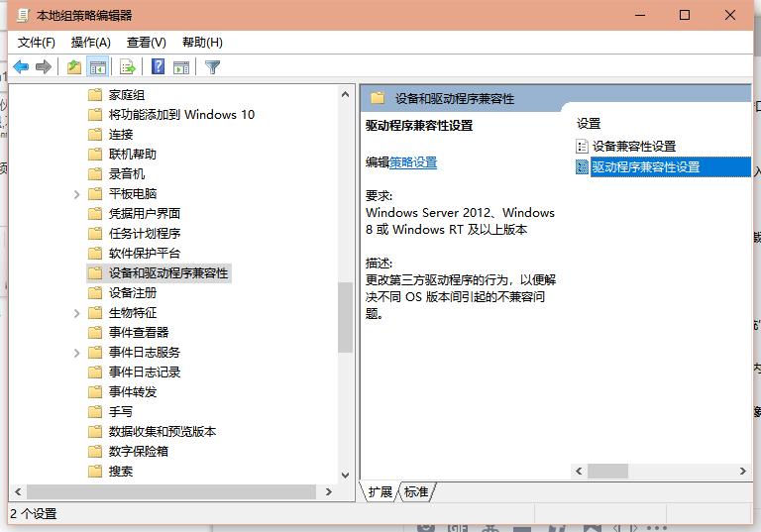Viewport: 761px width, 532px height.
Task: Switch to the 扩展 tab
Action: 380,491
